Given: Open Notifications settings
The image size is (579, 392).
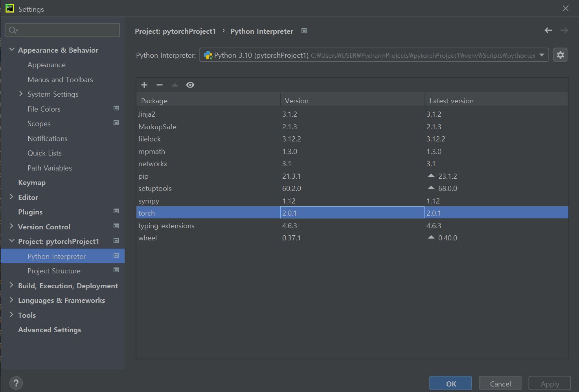Looking at the screenshot, I should tap(48, 138).
